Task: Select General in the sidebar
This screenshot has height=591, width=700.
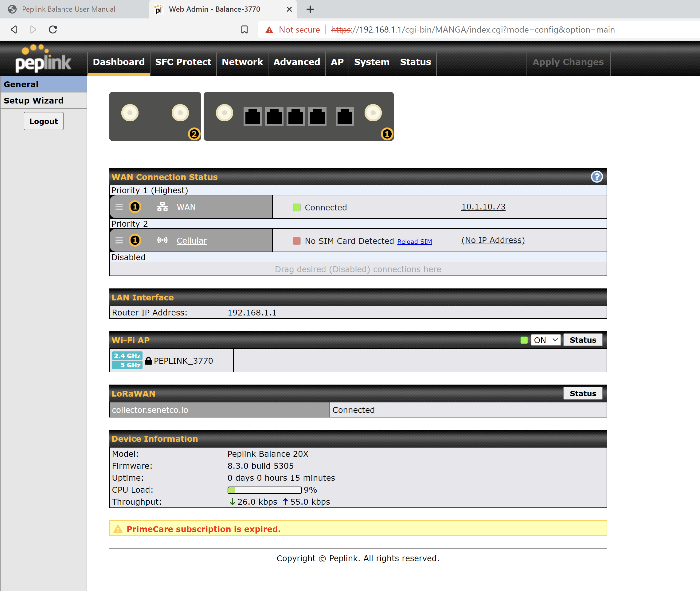Action: pos(44,84)
